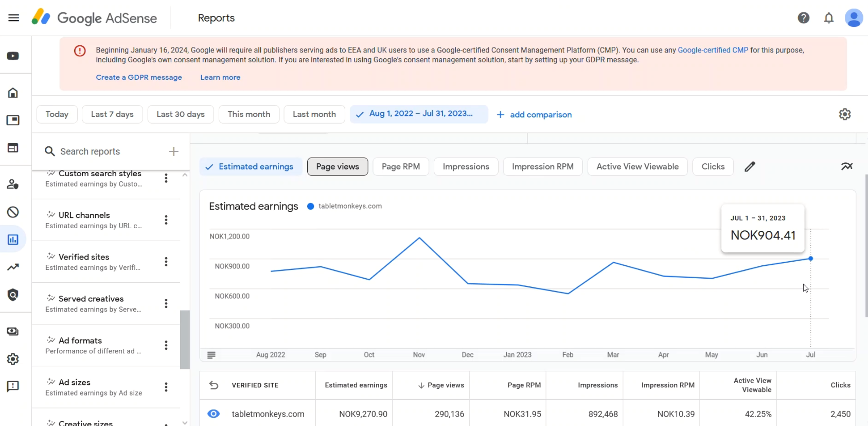Click Create a GDPR message link
This screenshot has width=868, height=426.
click(139, 77)
